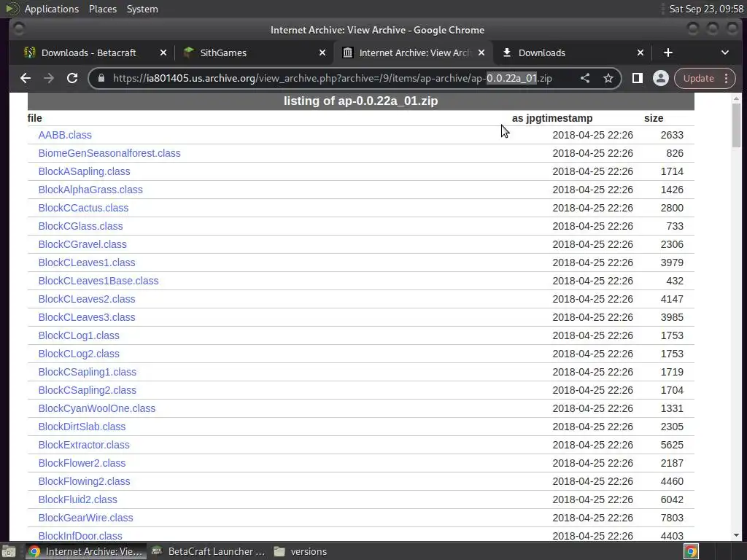Click the 'listing of ap-0.0.22a_01.zip' heading
This screenshot has height=560, width=747.
tap(360, 101)
